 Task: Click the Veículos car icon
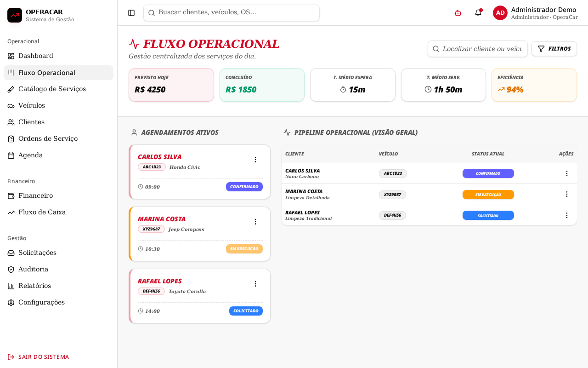[11, 106]
